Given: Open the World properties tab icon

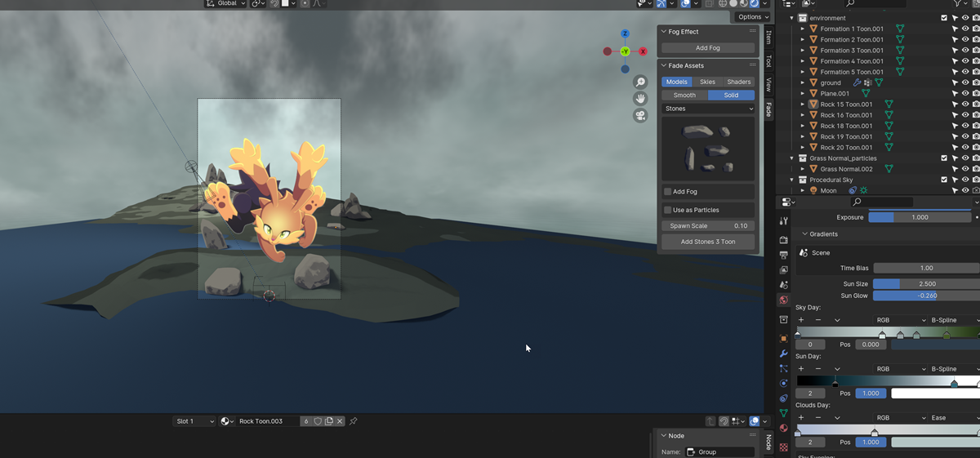Looking at the screenshot, I should tap(784, 300).
